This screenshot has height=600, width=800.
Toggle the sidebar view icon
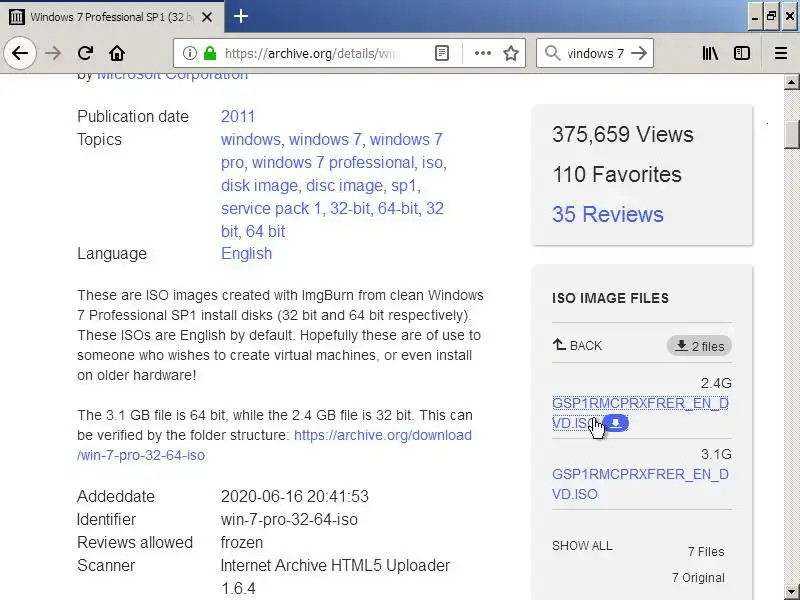742,53
